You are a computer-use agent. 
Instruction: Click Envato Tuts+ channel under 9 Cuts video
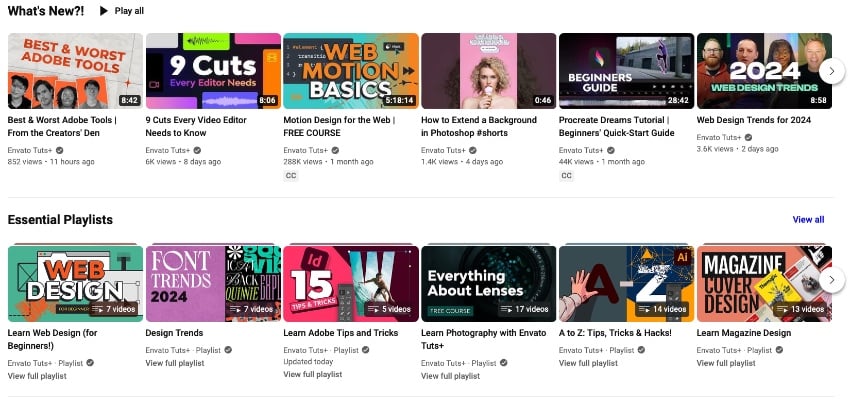click(168, 150)
